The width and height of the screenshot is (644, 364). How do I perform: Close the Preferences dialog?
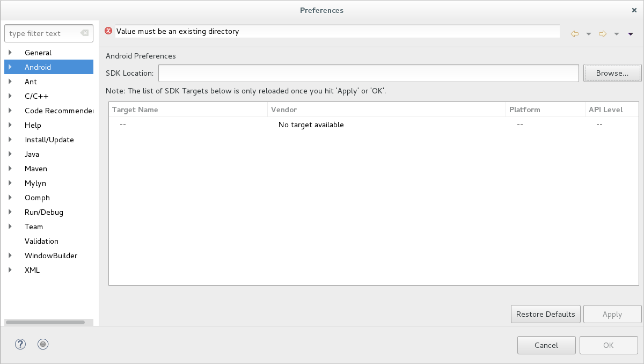click(634, 10)
